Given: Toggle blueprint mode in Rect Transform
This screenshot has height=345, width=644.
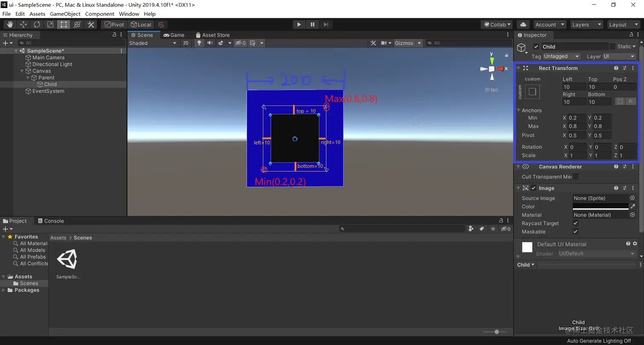Looking at the screenshot, I should (620, 102).
